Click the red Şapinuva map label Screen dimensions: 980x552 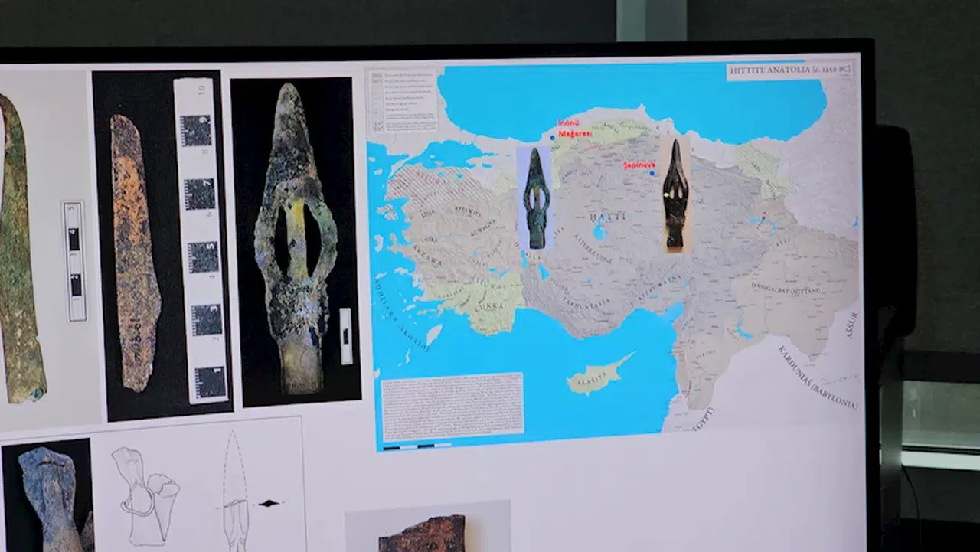(x=637, y=163)
